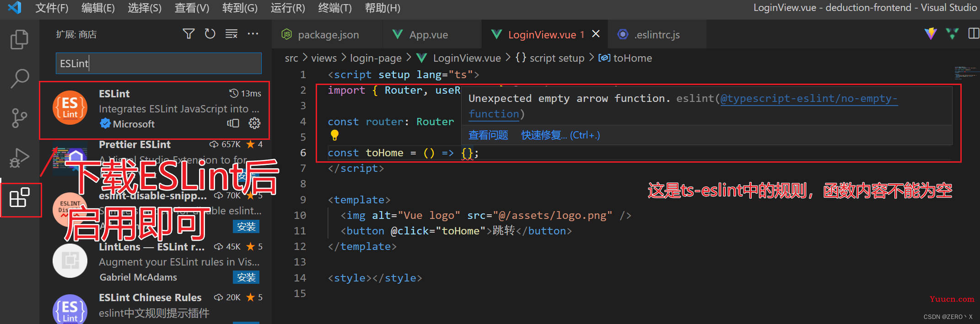Open the ESLint extension by Microsoft
The width and height of the screenshot is (980, 324).
(155, 110)
